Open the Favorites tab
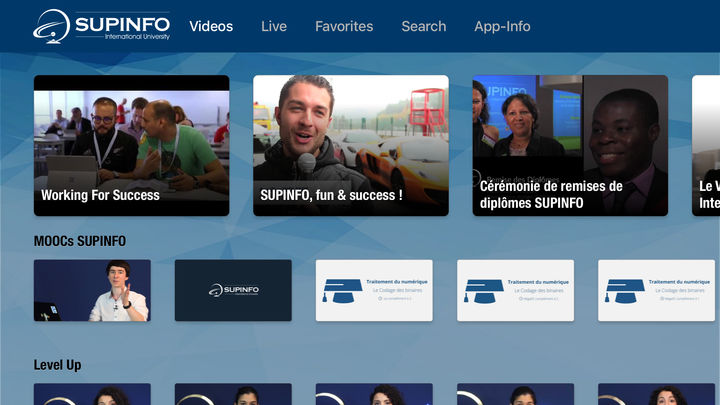The height and width of the screenshot is (405, 720). click(344, 26)
